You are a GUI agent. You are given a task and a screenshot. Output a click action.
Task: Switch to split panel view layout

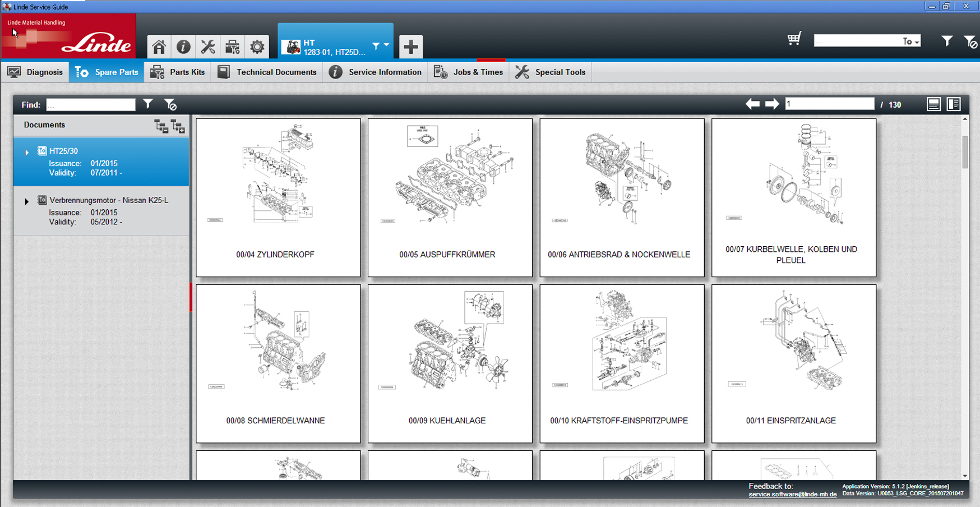pos(954,104)
